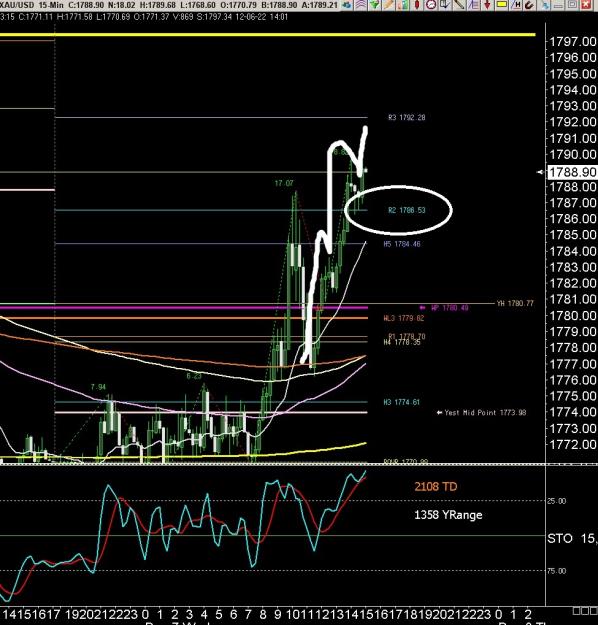This screenshot has width=598, height=625.
Task: Open the bar chart type icon
Action: [403, 5]
